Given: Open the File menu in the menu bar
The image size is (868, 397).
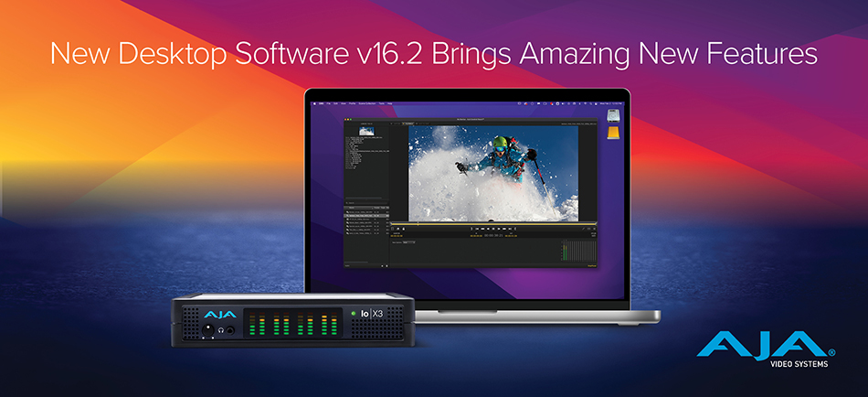Looking at the screenshot, I should coord(328,103).
